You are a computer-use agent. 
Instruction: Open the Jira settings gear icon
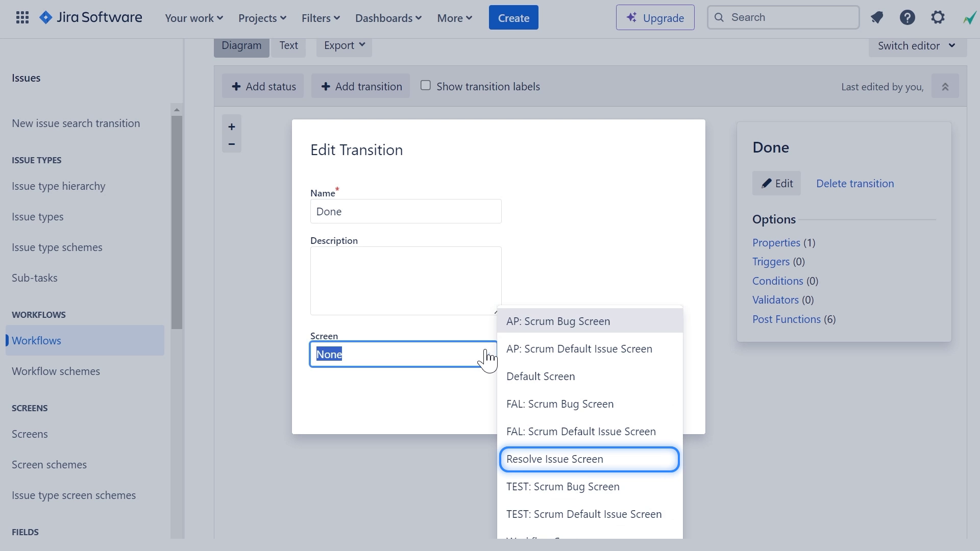[938, 17]
